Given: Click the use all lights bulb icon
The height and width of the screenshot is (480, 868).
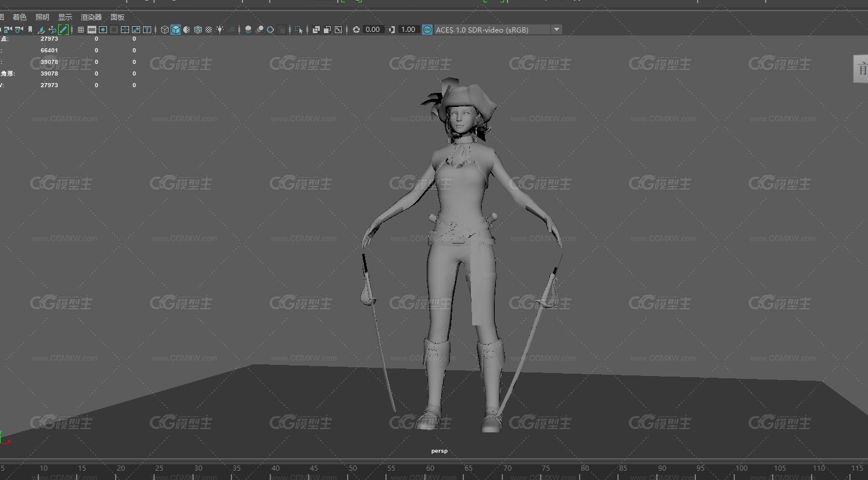Looking at the screenshot, I should [x=220, y=30].
